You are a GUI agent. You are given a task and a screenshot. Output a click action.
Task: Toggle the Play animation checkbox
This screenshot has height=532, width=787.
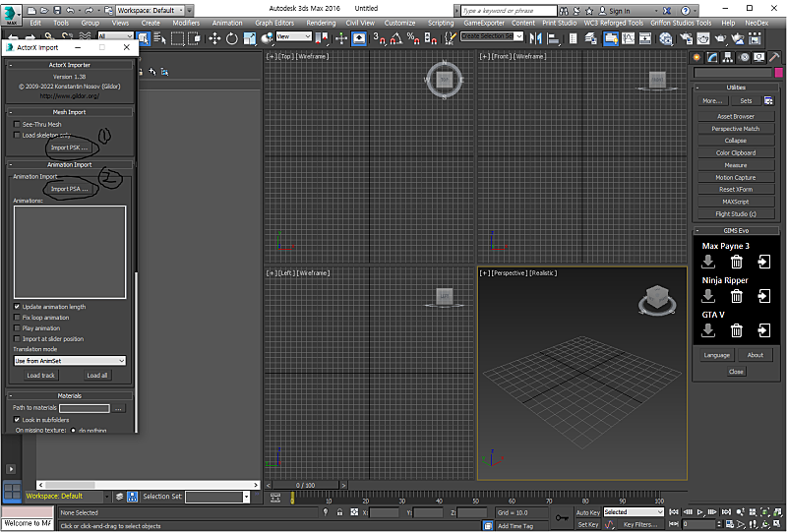17,328
